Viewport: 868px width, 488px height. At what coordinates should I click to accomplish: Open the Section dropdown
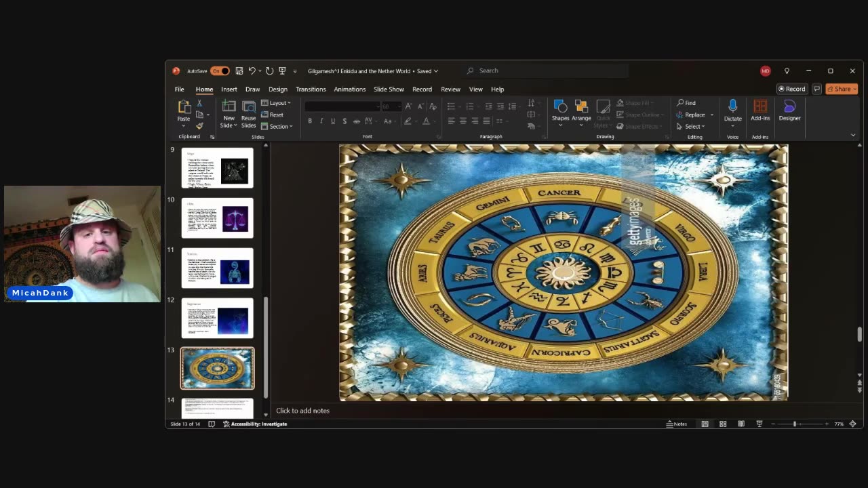click(x=277, y=126)
